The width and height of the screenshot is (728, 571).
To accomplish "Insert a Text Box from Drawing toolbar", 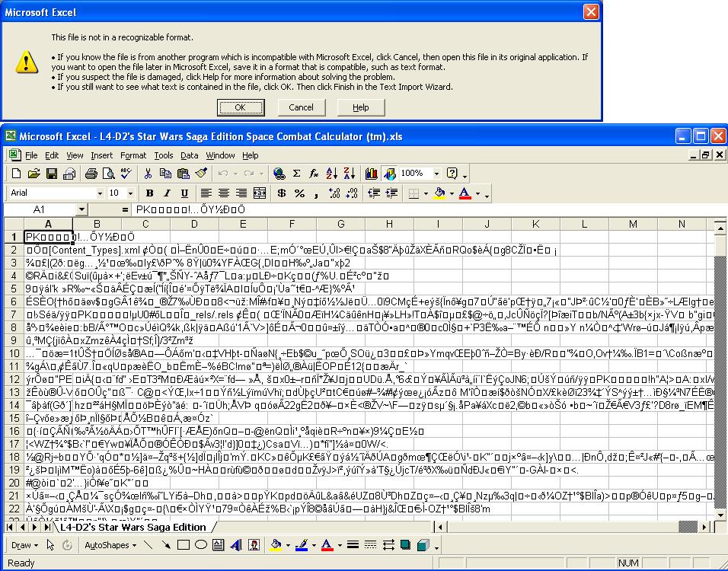I will click(x=219, y=545).
